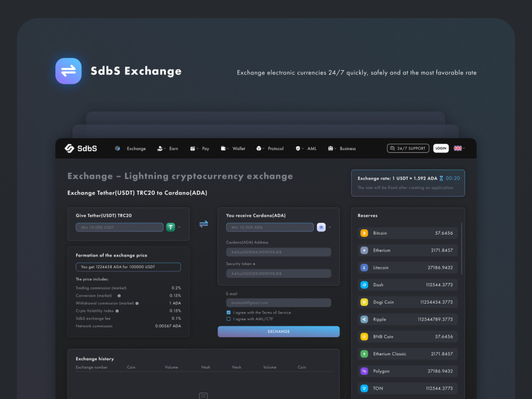Click the Bitcoin icon in Reserves
532x399 pixels.
[x=364, y=233]
